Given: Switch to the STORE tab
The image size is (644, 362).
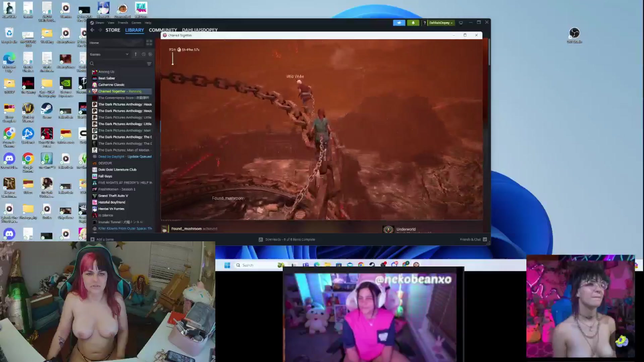Looking at the screenshot, I should (x=113, y=30).
